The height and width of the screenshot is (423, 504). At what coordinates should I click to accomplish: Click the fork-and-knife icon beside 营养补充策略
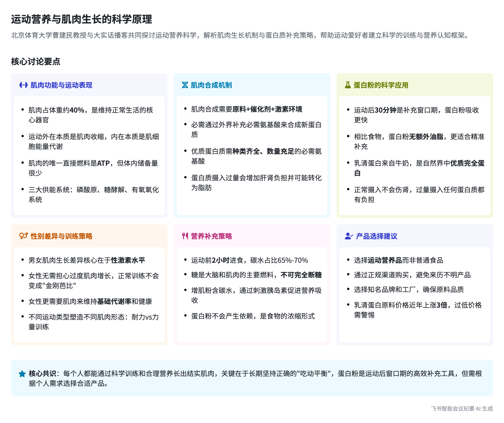coord(185,236)
